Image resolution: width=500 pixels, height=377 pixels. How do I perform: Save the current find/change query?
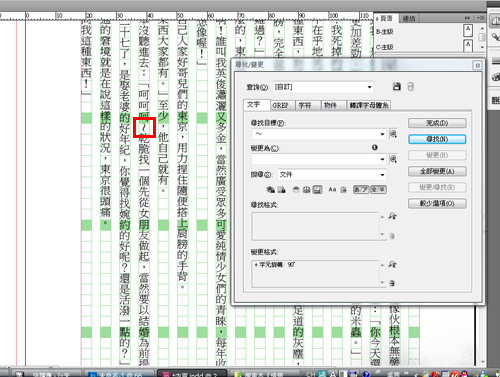[x=396, y=87]
